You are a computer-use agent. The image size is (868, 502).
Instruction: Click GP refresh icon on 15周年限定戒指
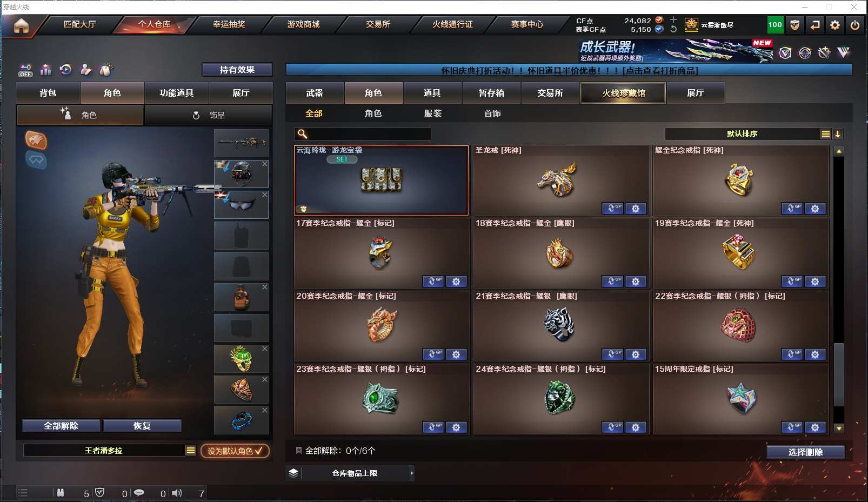tap(792, 427)
